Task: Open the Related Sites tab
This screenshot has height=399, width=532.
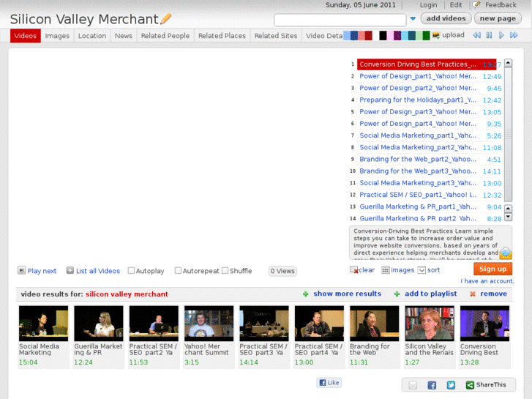Action: [x=276, y=36]
